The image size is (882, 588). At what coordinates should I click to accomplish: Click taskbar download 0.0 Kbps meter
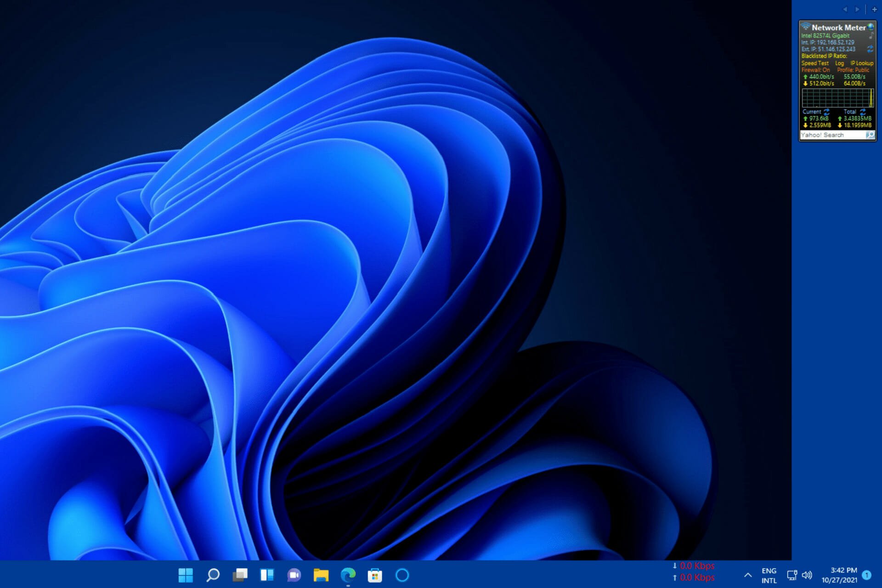694,566
